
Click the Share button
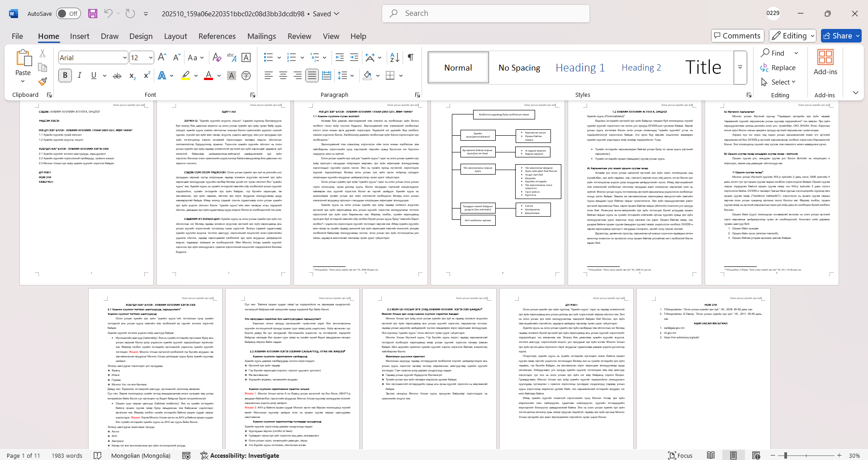tap(841, 36)
